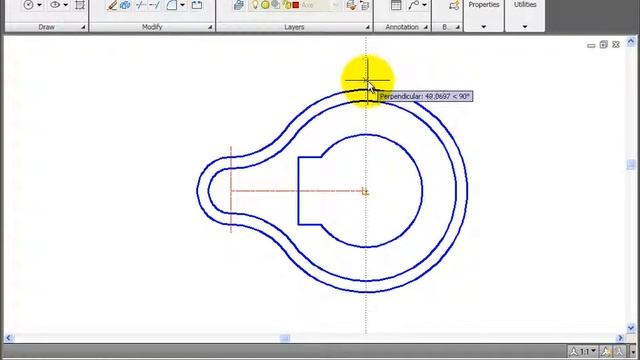Image resolution: width=640 pixels, height=360 pixels.
Task: Open the Properties panel dropdown
Action: (484, 27)
